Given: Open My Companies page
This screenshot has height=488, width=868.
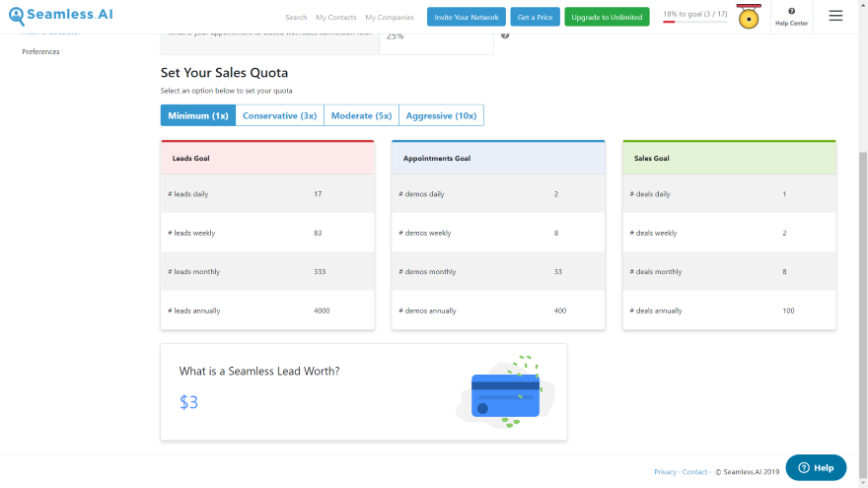Looking at the screenshot, I should (x=388, y=18).
